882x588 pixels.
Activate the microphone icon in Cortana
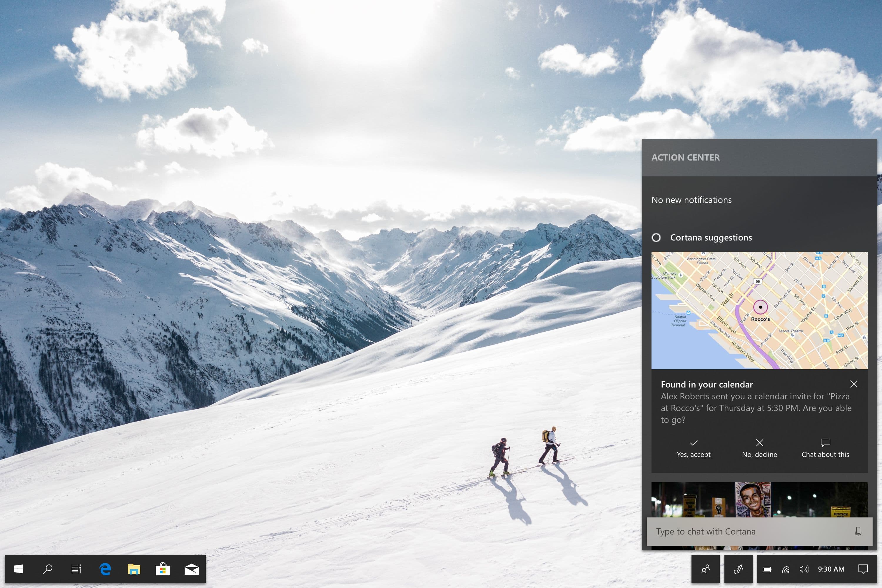pyautogui.click(x=860, y=530)
